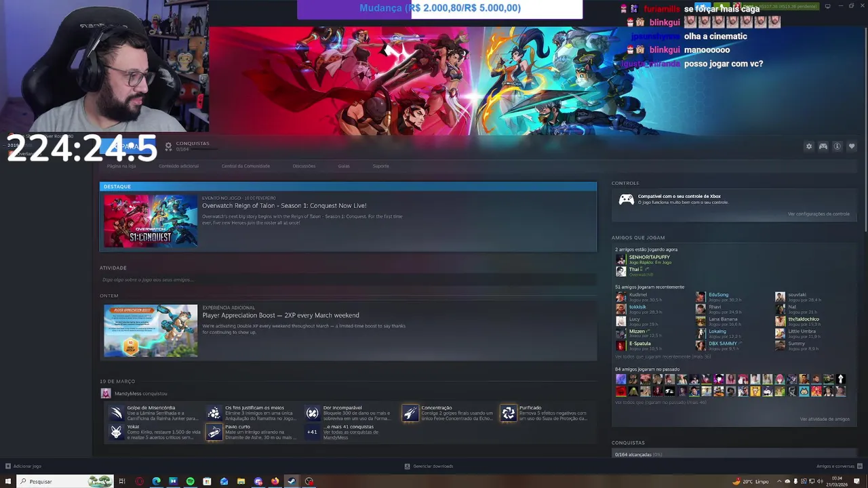Click the MandyMess conquistou text
This screenshot has width=868, height=488.
(x=141, y=394)
